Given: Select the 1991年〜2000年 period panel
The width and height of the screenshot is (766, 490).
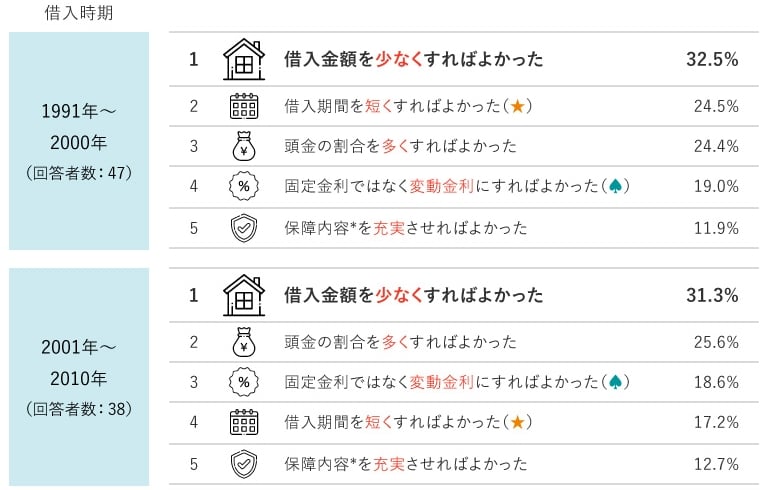Looking at the screenshot, I should tap(79, 141).
